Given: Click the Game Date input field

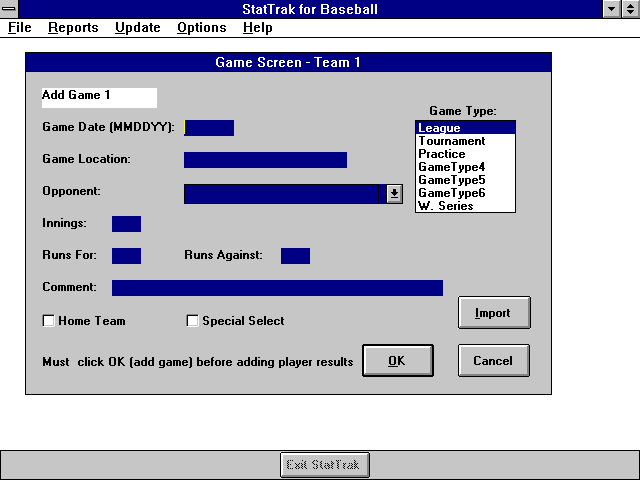Looking at the screenshot, I should 209,128.
